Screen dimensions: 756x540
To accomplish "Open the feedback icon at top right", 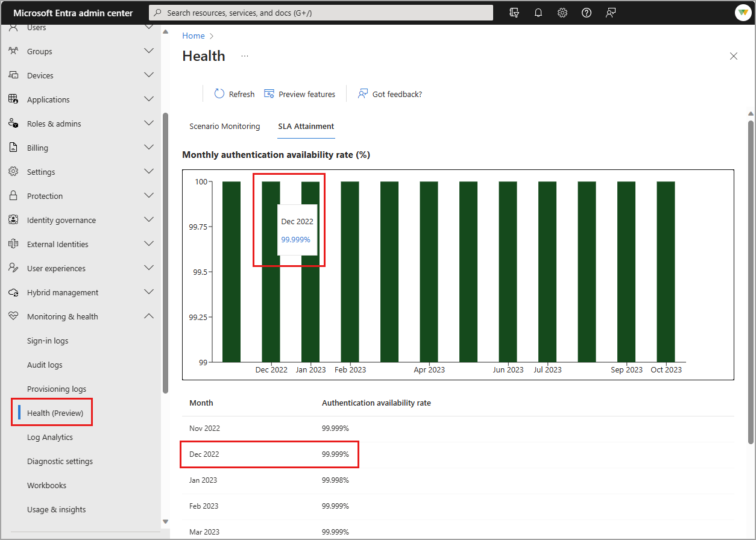I will pos(610,12).
